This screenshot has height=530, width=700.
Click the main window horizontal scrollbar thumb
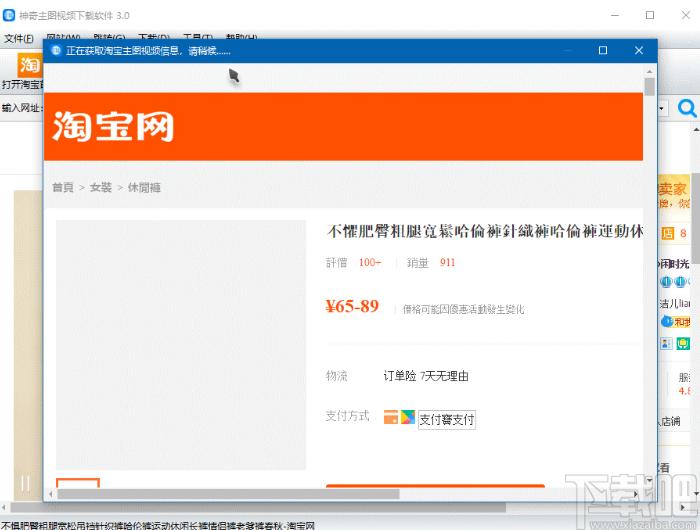258,507
